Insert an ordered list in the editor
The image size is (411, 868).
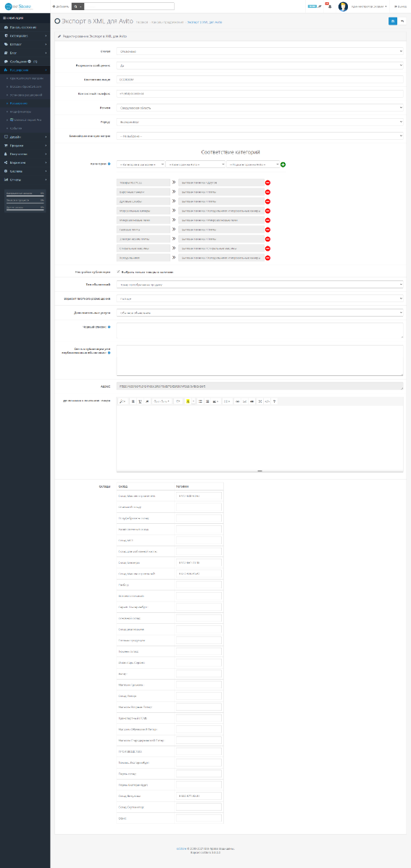tap(207, 401)
